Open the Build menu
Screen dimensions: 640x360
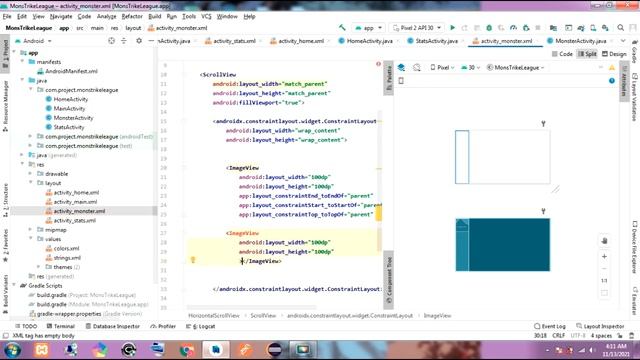pyautogui.click(x=155, y=16)
